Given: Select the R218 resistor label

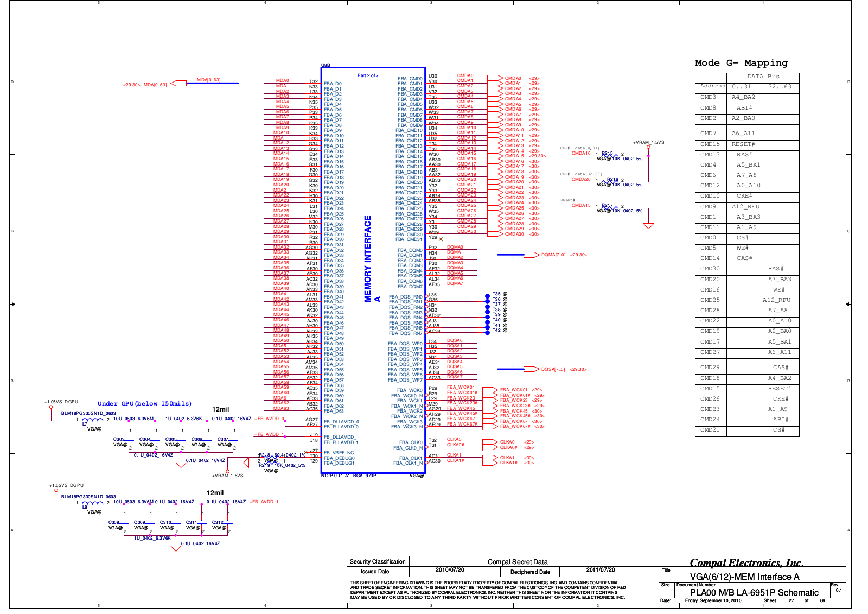Looking at the screenshot, I should (264, 455).
